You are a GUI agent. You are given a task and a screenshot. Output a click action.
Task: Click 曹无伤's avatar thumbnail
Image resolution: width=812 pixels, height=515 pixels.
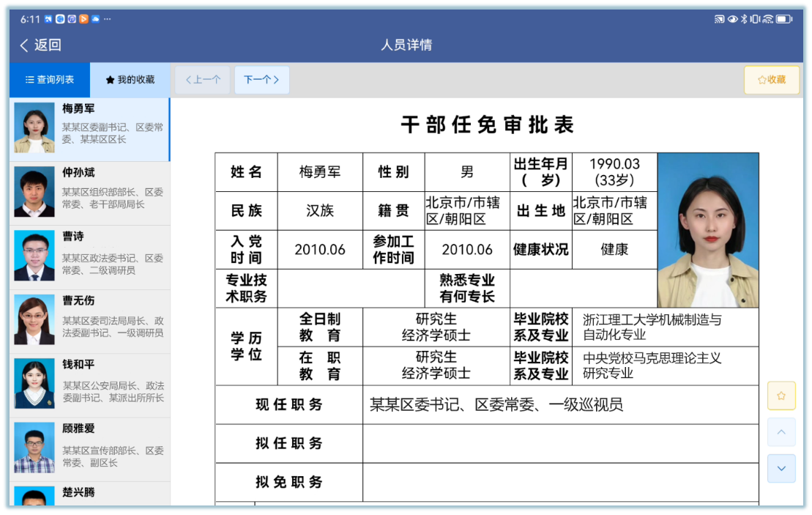[x=34, y=319]
